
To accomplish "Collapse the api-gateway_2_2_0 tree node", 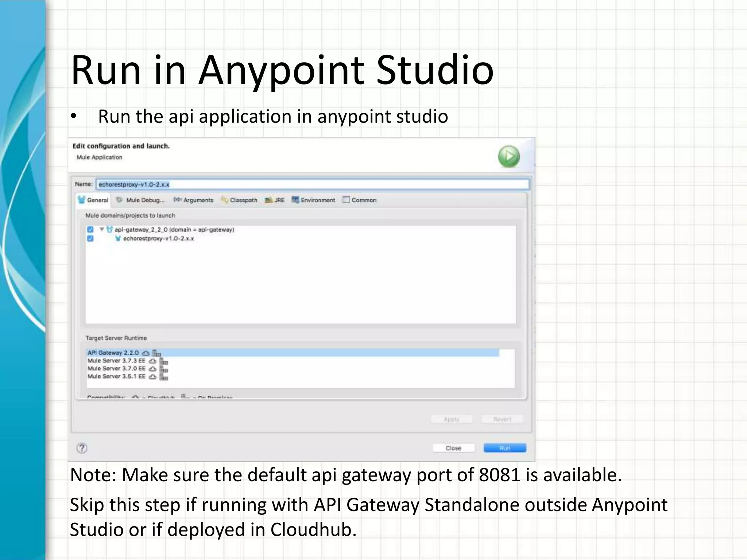I will 102,229.
